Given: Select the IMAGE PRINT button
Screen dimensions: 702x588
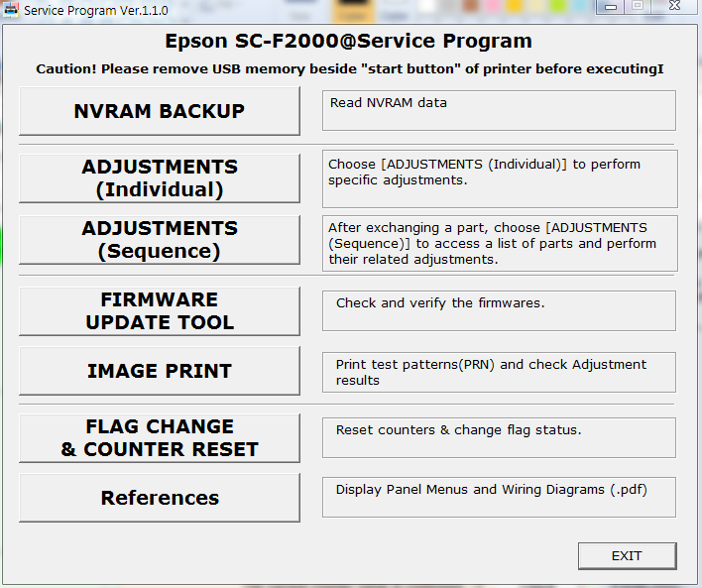Looking at the screenshot, I should click(159, 371).
